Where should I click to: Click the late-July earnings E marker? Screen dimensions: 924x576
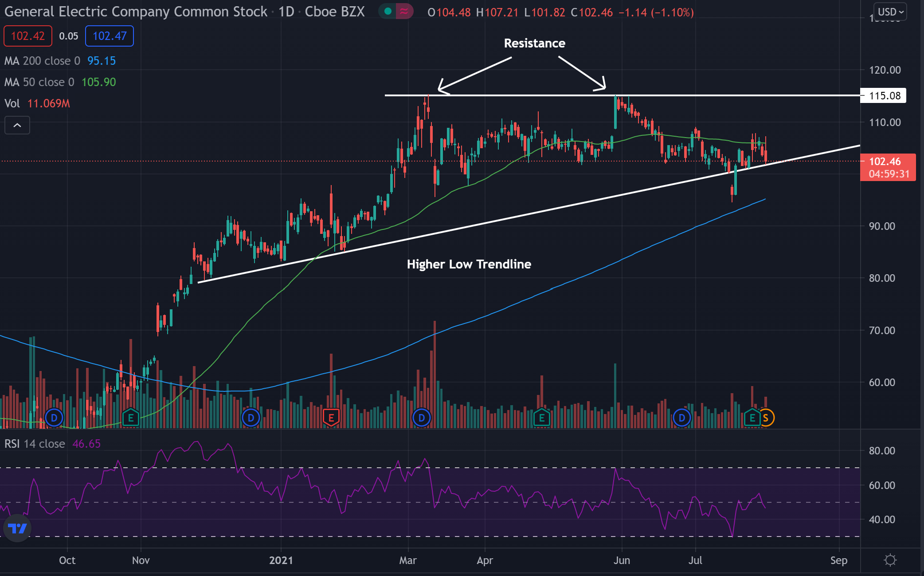pos(752,418)
